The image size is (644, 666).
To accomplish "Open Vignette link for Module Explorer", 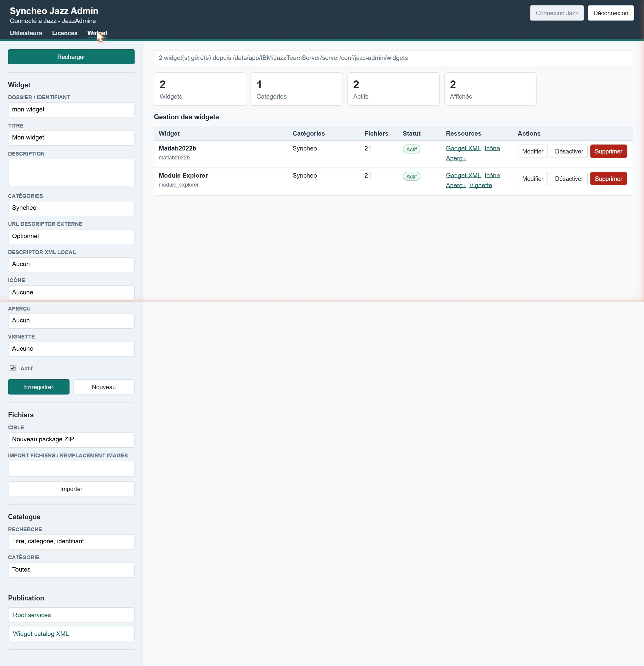I will tap(480, 185).
